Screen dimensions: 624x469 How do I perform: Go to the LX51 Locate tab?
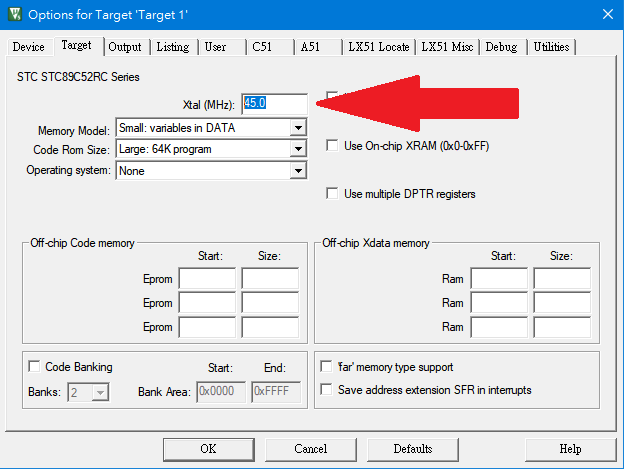point(377,47)
